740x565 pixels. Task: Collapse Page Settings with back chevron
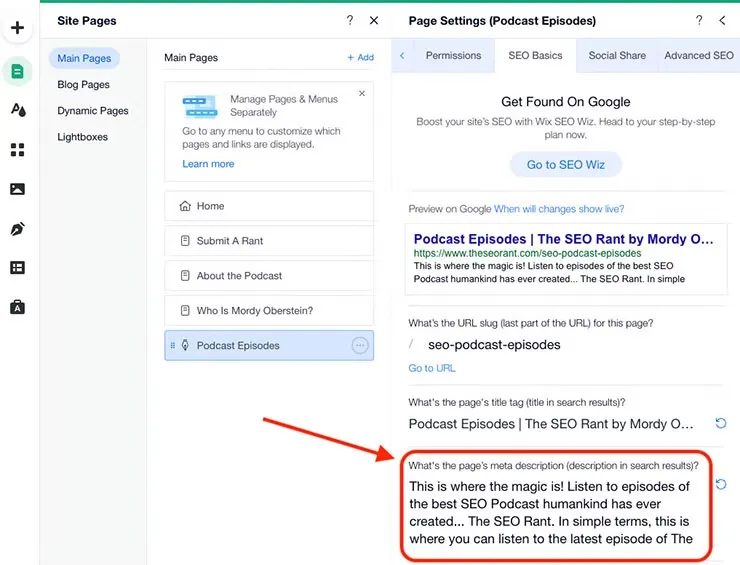coord(722,20)
